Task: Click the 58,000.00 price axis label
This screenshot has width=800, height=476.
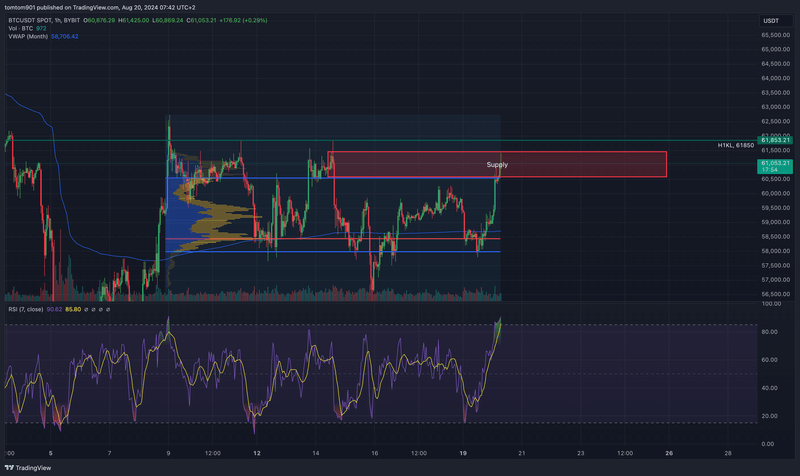Action: tap(776, 251)
